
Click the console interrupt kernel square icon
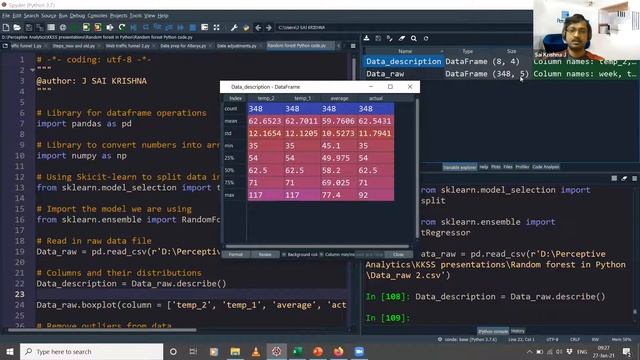[x=614, y=178]
